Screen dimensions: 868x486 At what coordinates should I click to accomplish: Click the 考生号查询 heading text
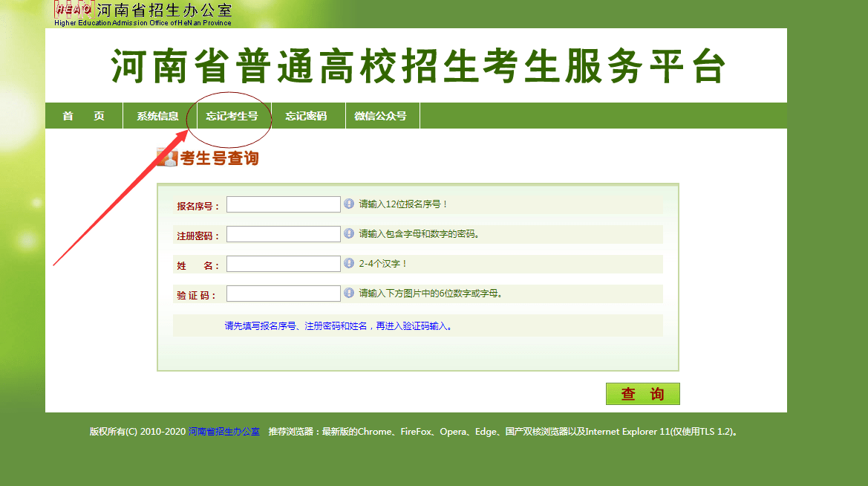pyautogui.click(x=220, y=158)
